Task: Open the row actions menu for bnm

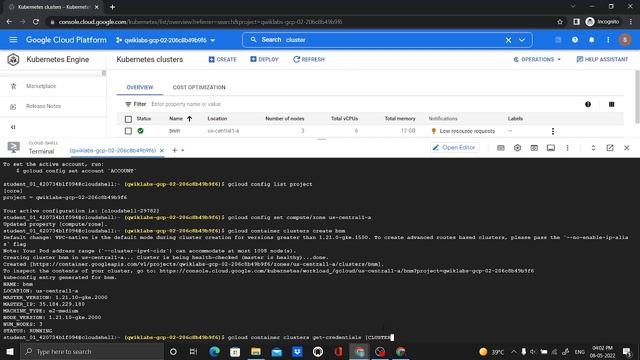Action: click(553, 131)
